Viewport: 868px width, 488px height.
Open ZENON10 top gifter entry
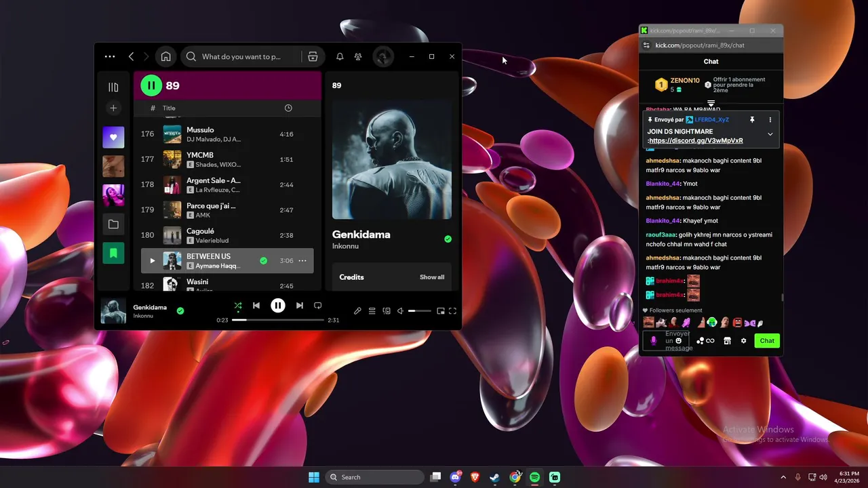(x=677, y=85)
